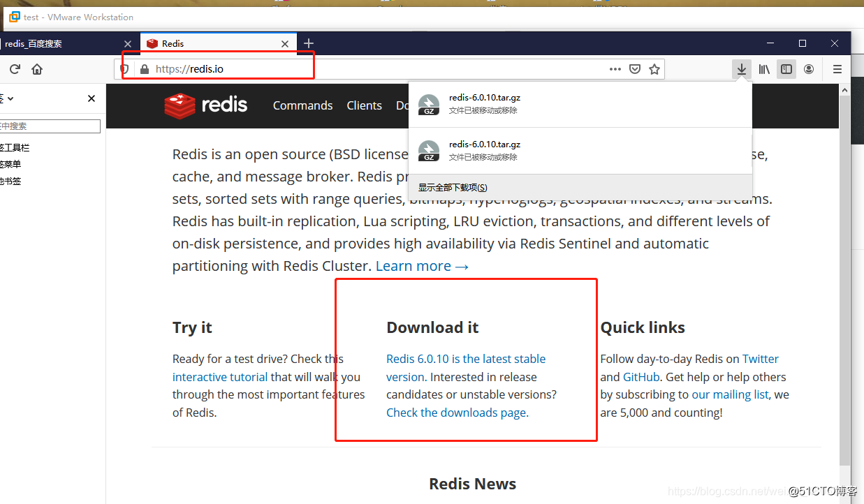
Task: Toggle the sidebar view button in toolbar
Action: click(x=786, y=69)
